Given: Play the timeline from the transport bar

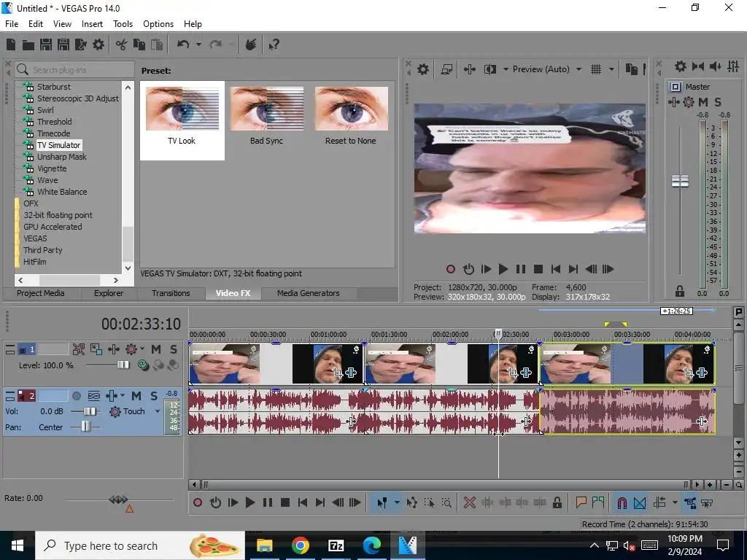Looking at the screenshot, I should 249,502.
